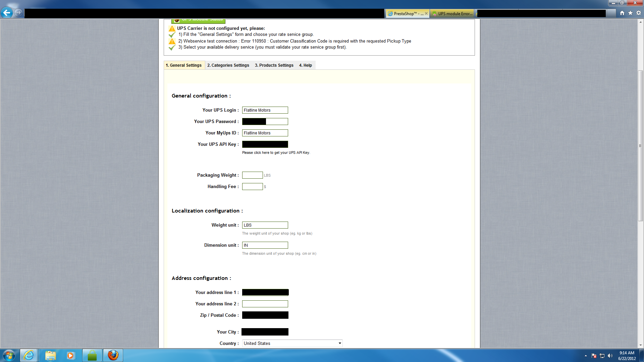
Task: Open Windows Media Player from taskbar
Action: pyautogui.click(x=70, y=355)
